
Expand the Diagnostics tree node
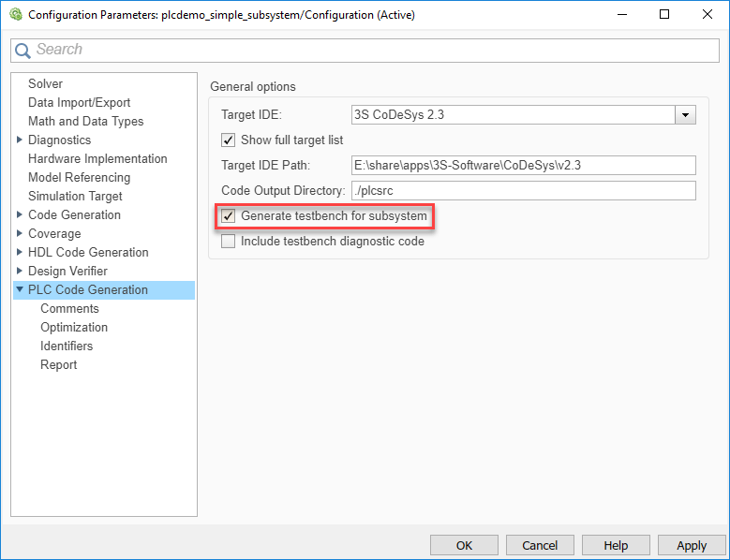coord(20,140)
